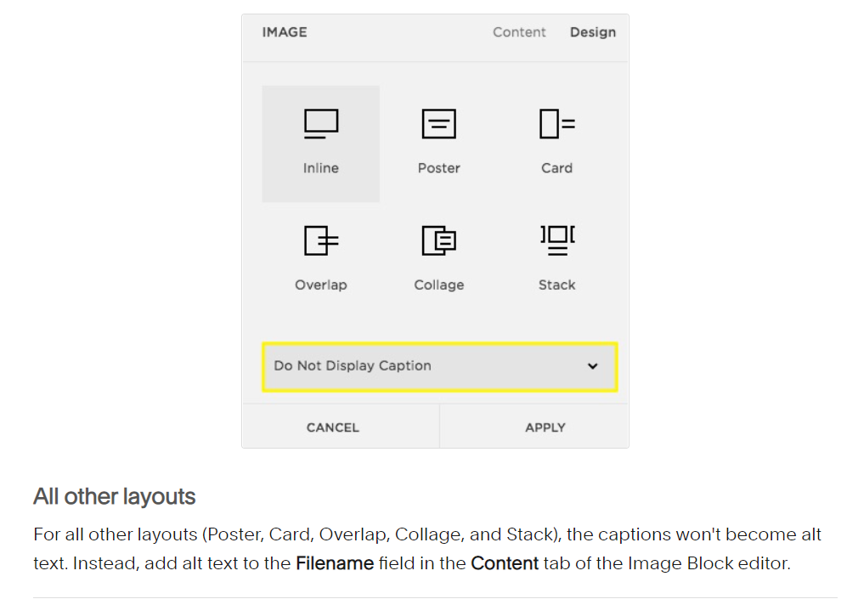Image resolution: width=858 pixels, height=616 pixels.
Task: Click the "Stack" label text
Action: click(x=556, y=285)
